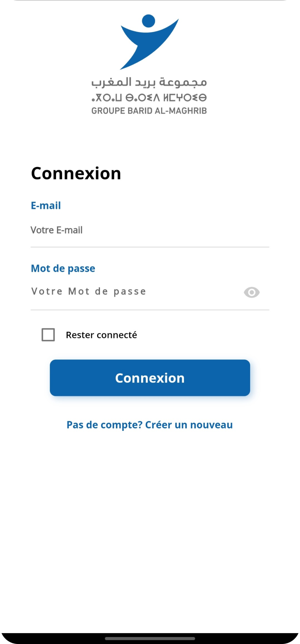Submit with the blue Connexion button
Viewport: 300px width, 644px height.
(x=150, y=378)
